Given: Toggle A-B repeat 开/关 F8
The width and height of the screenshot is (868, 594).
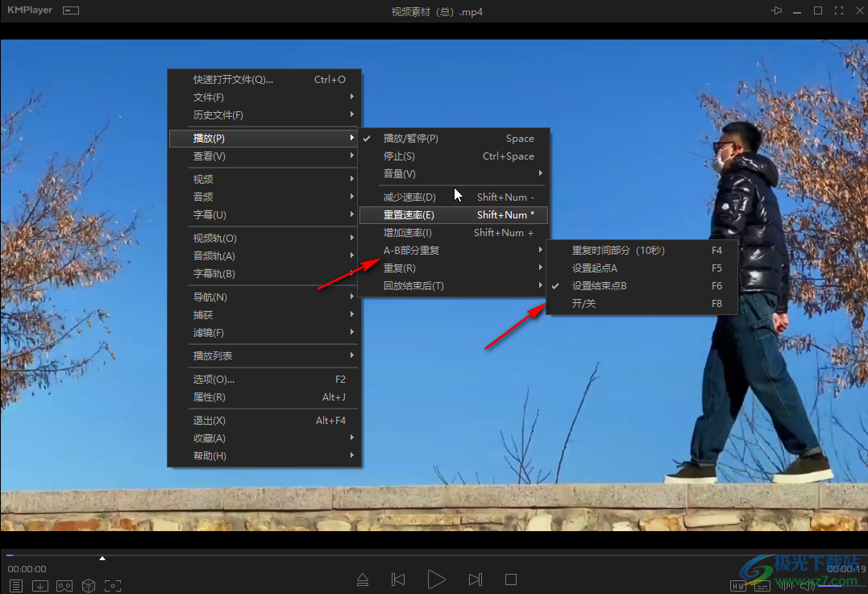Looking at the screenshot, I should (x=642, y=303).
